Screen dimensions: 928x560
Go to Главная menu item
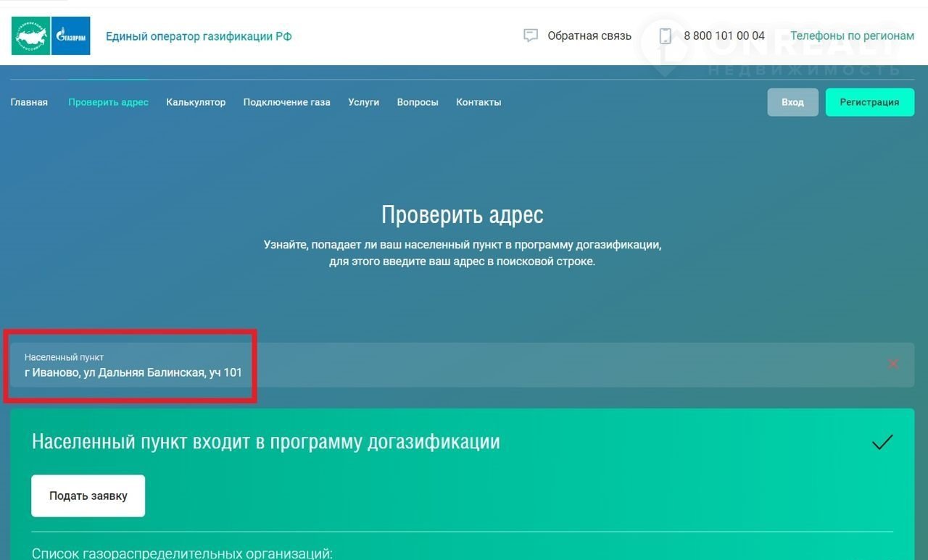coord(29,102)
